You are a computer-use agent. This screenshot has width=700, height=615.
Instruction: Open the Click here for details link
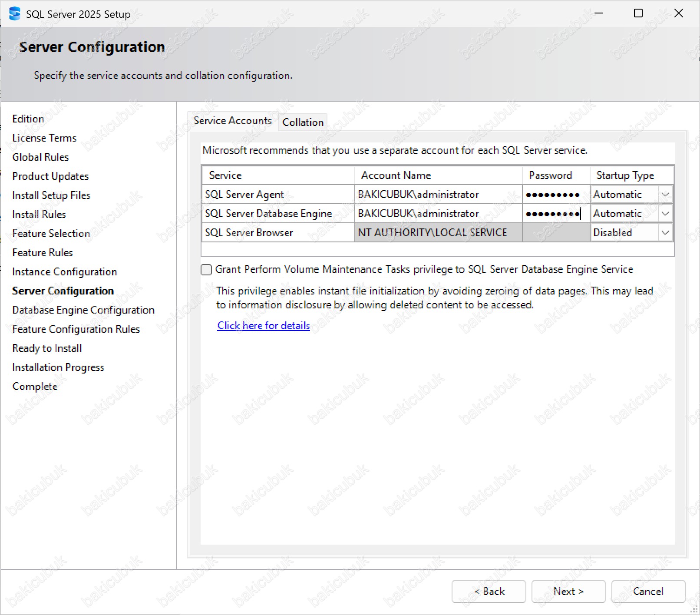pyautogui.click(x=263, y=326)
